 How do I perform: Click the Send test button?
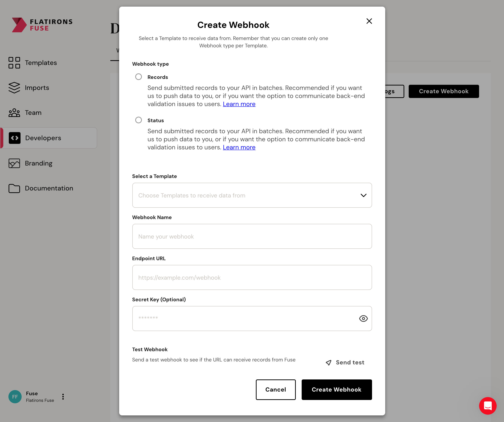pos(345,362)
